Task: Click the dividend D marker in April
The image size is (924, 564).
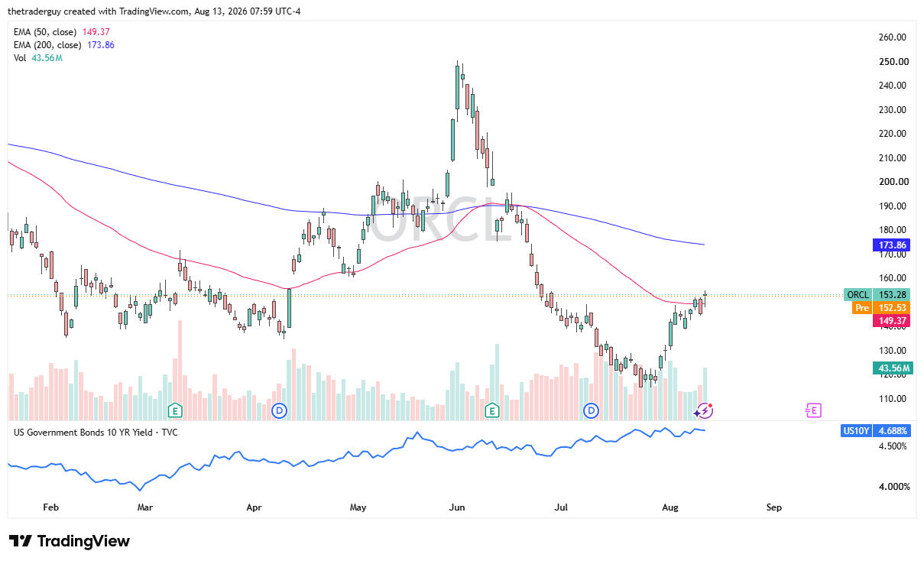Action: pyautogui.click(x=280, y=410)
